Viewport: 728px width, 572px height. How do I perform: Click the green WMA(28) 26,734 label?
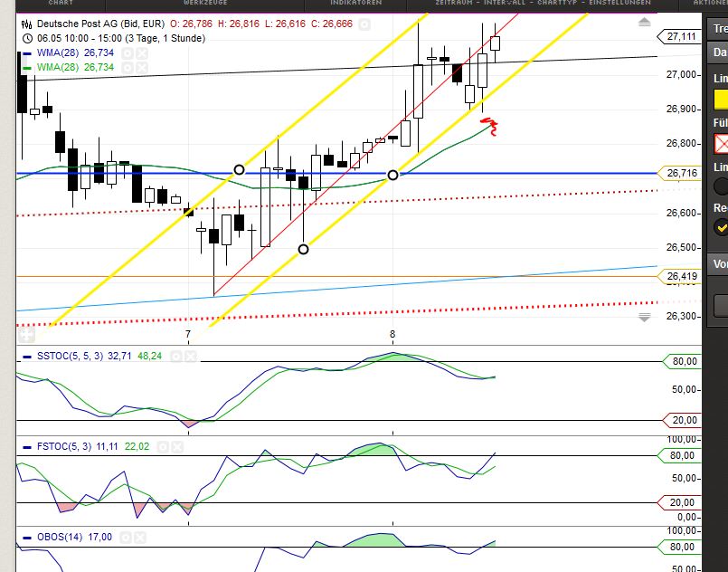[76, 68]
